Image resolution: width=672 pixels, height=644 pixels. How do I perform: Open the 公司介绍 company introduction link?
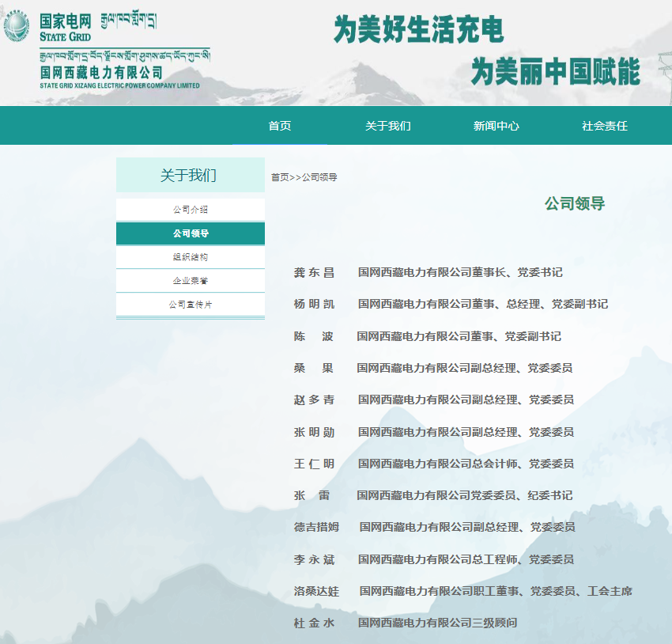[x=190, y=208]
